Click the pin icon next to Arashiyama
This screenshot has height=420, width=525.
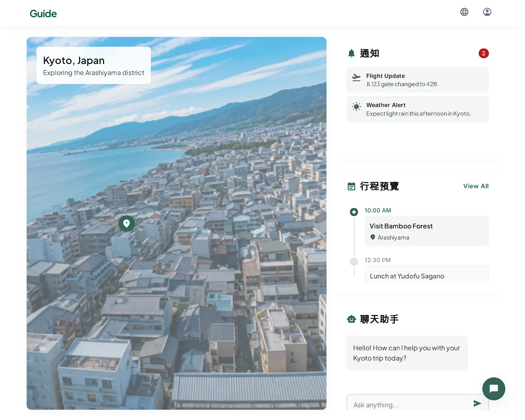coord(373,237)
